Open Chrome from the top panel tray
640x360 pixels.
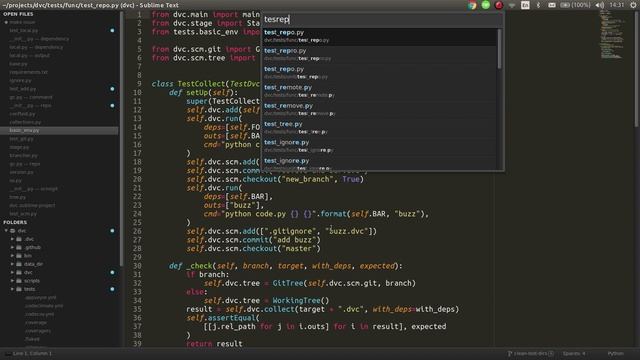point(472,5)
